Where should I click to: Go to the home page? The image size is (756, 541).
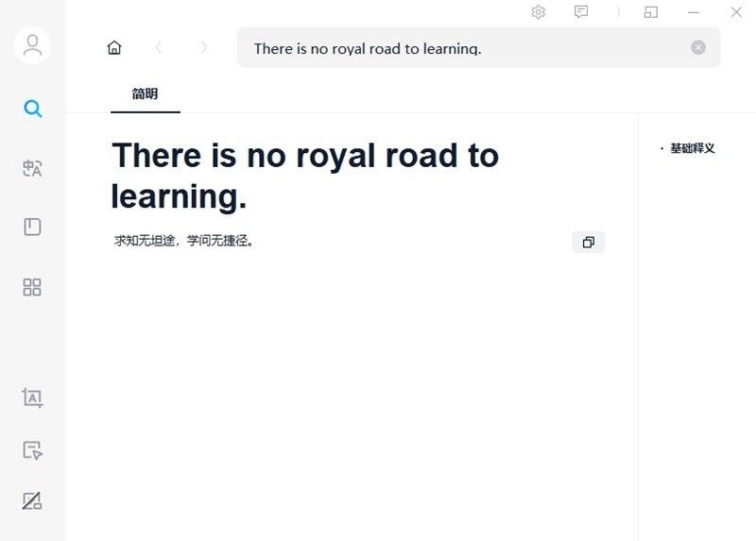coord(114,47)
